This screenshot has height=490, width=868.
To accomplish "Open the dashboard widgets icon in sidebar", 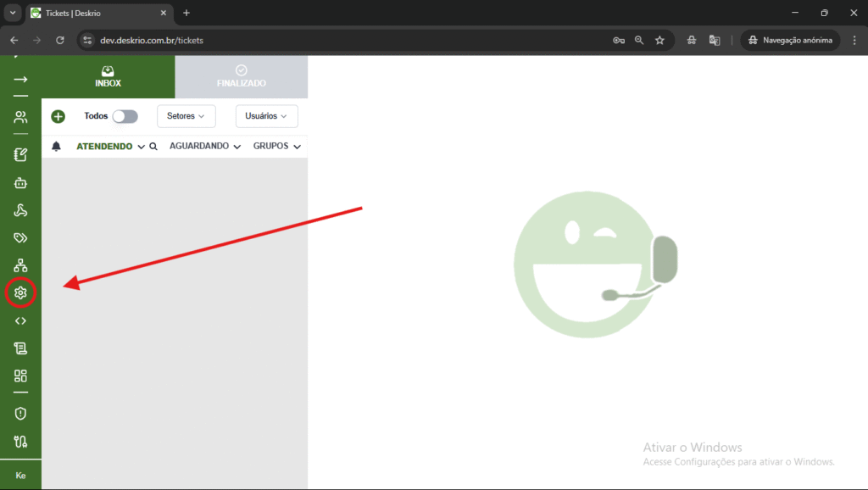I will click(20, 376).
